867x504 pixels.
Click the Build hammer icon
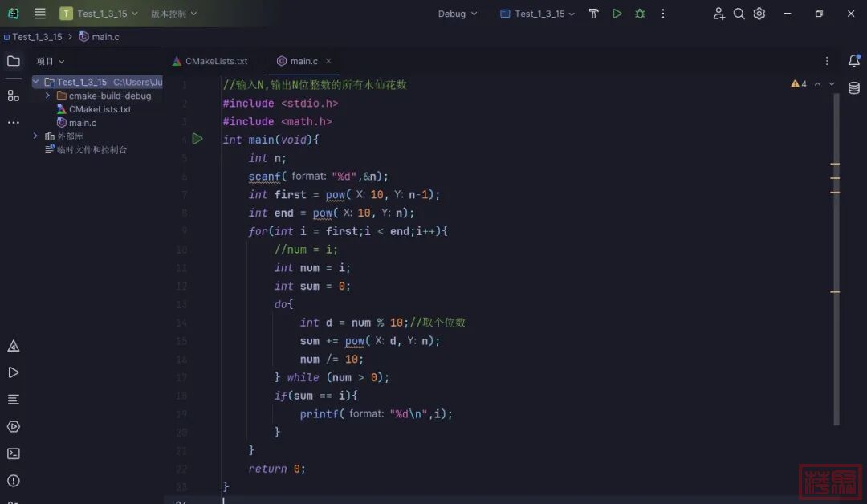[594, 14]
